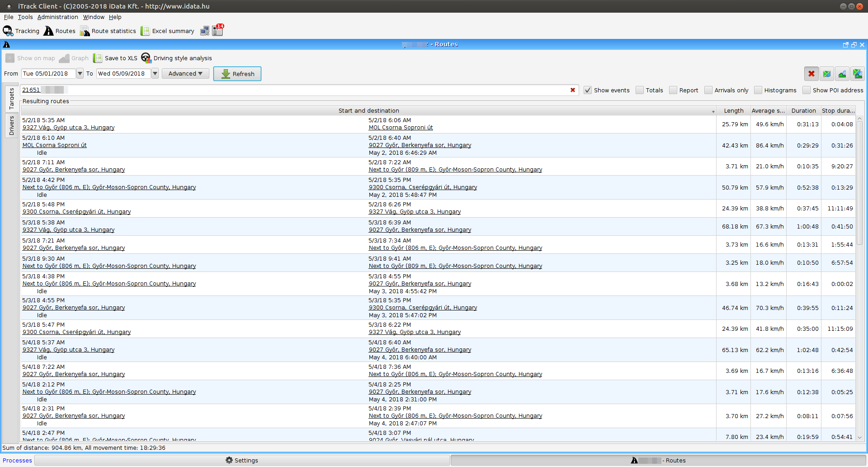Uncheck the Show events checkbox
This screenshot has width=868, height=467.
(588, 91)
